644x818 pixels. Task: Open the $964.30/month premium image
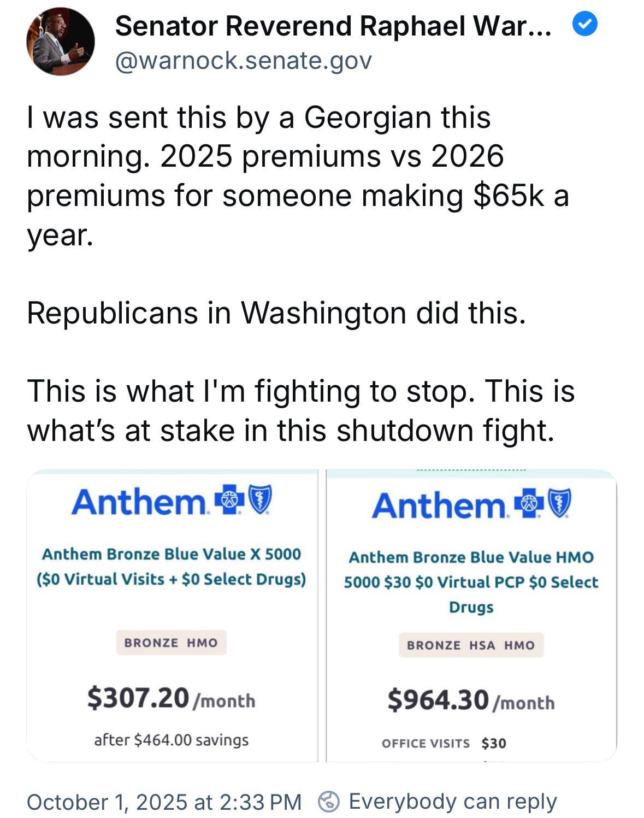tap(471, 701)
